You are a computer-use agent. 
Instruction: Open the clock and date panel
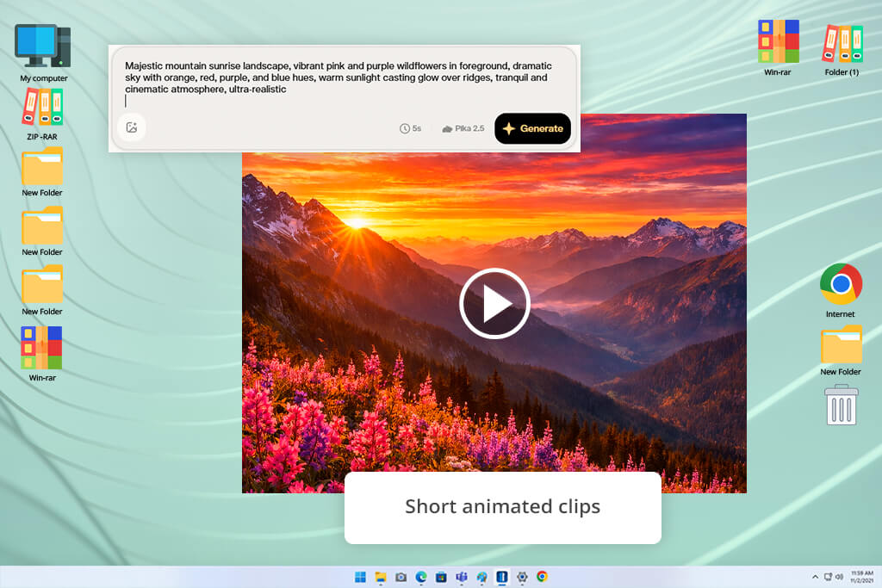click(861, 577)
